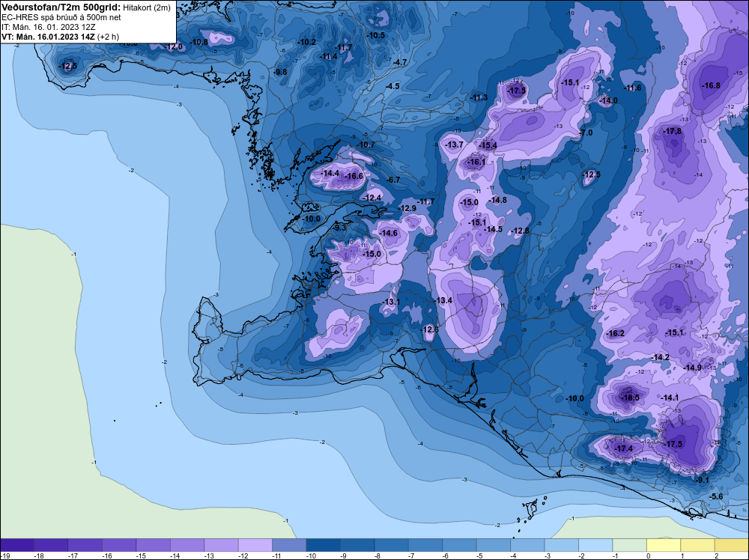This screenshot has height=560, width=749.
Task: Click the temperature value '-16.6'
Action: pyautogui.click(x=354, y=176)
